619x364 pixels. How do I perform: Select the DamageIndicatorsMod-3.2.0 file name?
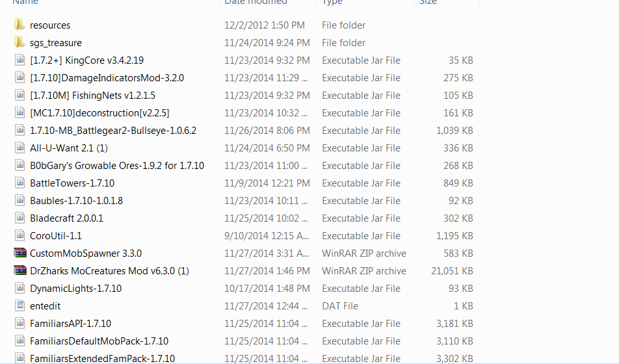[107, 78]
